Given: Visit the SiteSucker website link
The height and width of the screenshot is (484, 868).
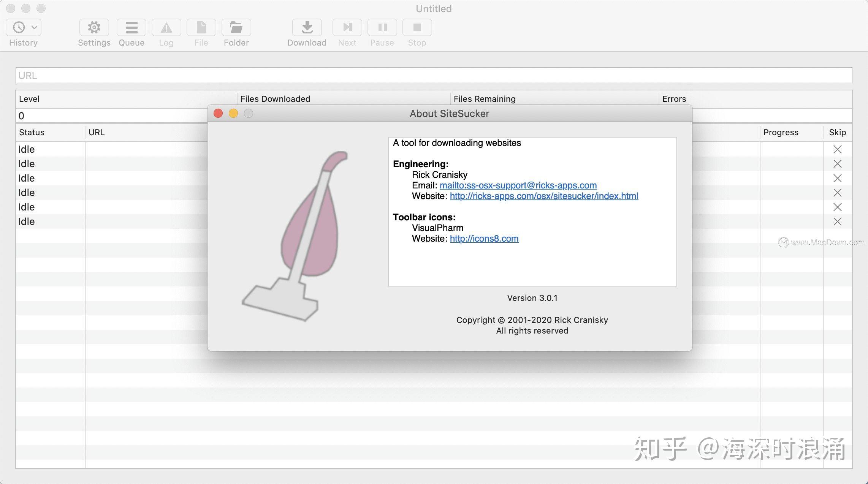Looking at the screenshot, I should (x=544, y=196).
